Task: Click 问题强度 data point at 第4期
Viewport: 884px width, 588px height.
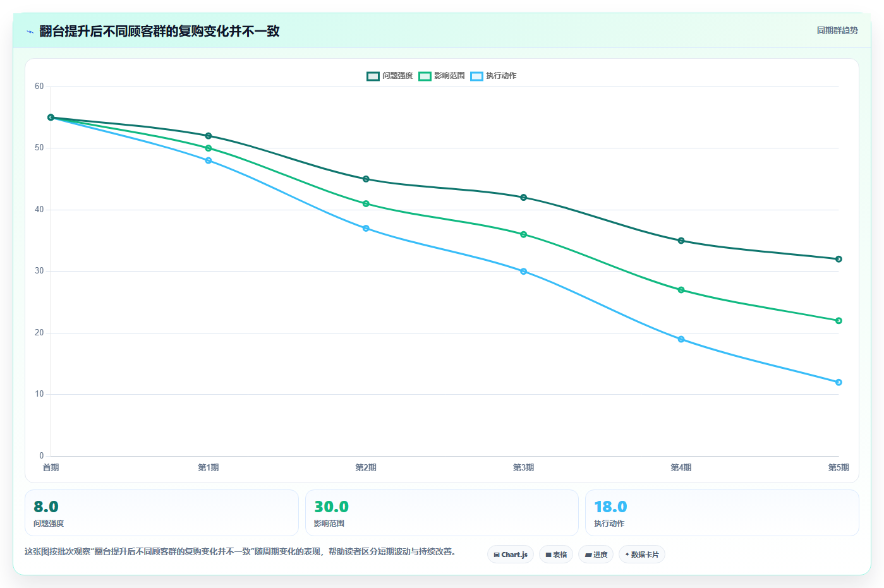Action: pyautogui.click(x=681, y=241)
